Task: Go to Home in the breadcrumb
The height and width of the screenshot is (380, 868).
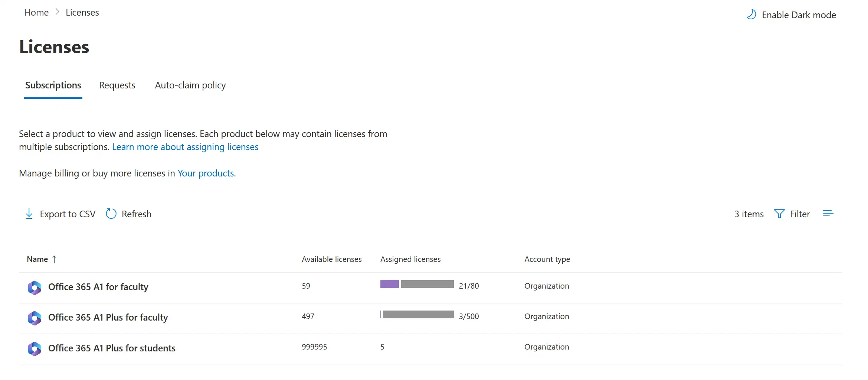Action: [36, 13]
